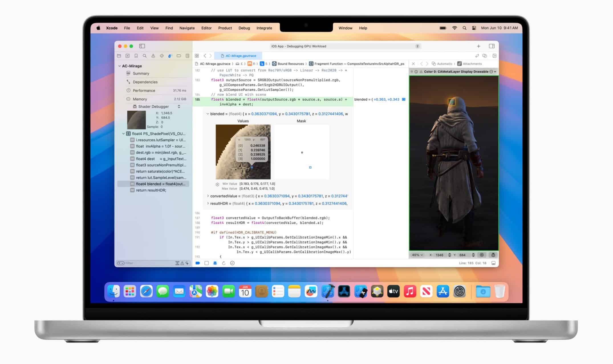Open the Debug menu in menu bar
613x364 pixels.
click(x=244, y=28)
